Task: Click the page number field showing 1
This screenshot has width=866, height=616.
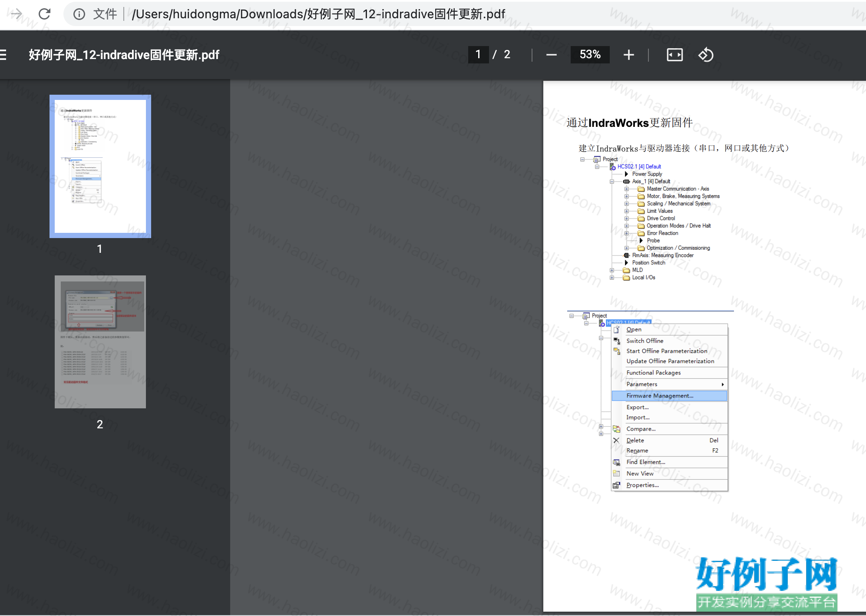Action: click(478, 55)
